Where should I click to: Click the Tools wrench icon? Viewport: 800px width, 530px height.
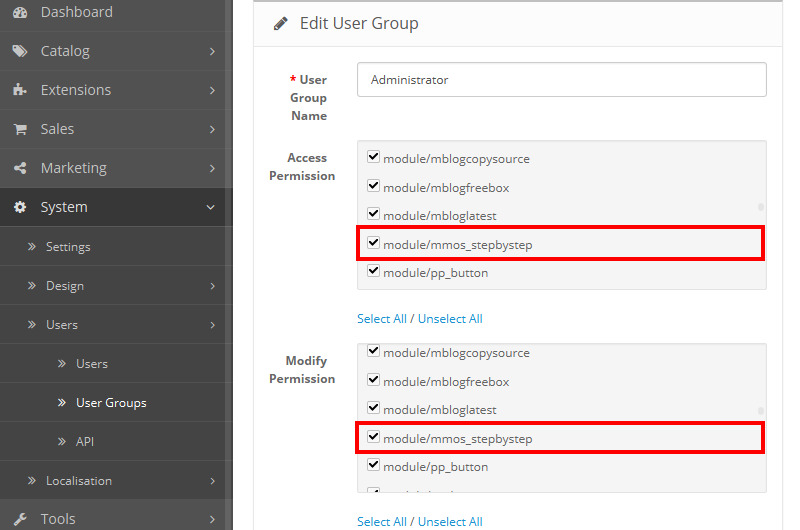coord(20,519)
